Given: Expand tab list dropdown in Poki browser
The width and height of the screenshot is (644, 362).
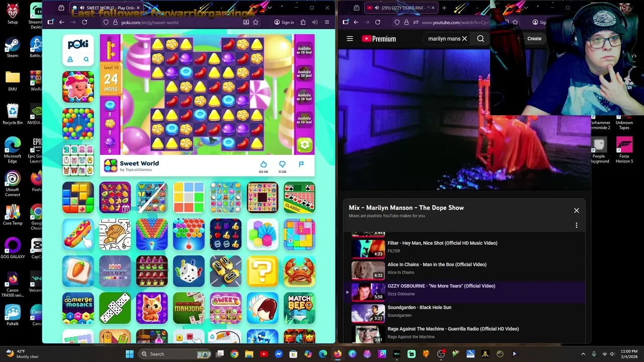Looking at the screenshot, I should (270, 8).
